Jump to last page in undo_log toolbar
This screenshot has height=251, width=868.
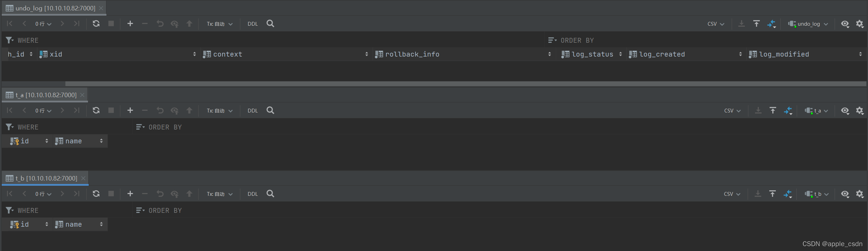pos(77,24)
